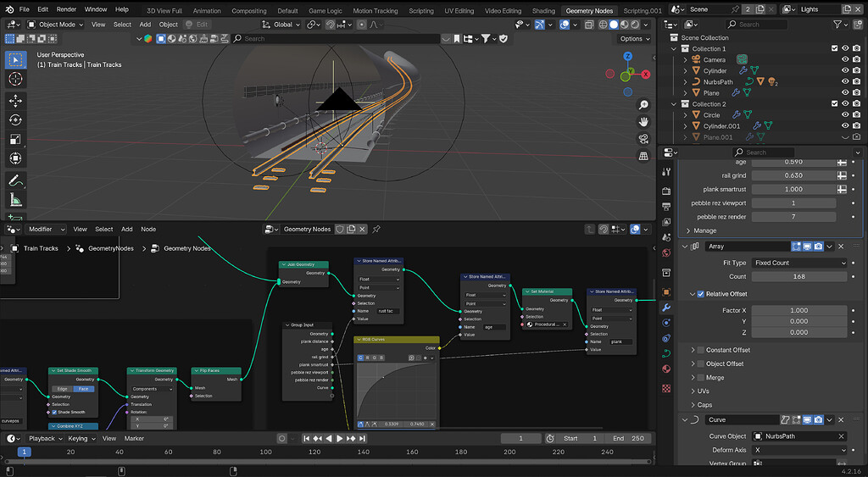Toggle Collection 1 exclude checkbox
The width and height of the screenshot is (868, 477).
pos(835,48)
